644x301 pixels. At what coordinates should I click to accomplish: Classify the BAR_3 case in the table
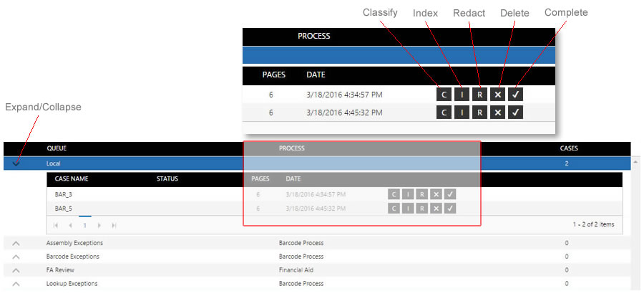tap(393, 194)
